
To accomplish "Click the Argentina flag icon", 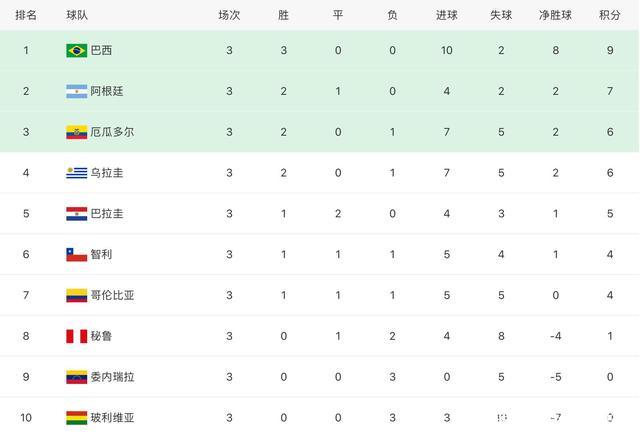I will coord(77,91).
